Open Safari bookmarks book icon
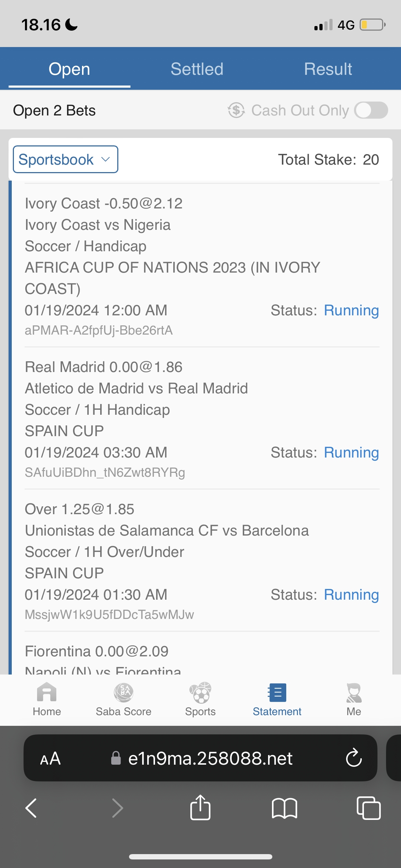 click(284, 808)
